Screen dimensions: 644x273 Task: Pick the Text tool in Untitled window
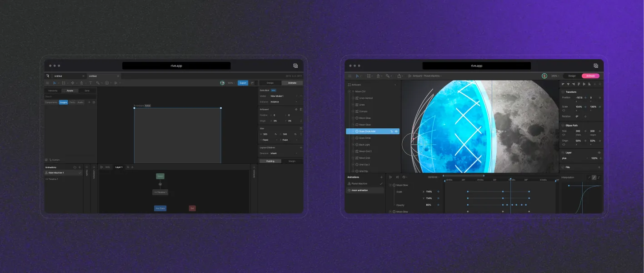pyautogui.click(x=90, y=83)
